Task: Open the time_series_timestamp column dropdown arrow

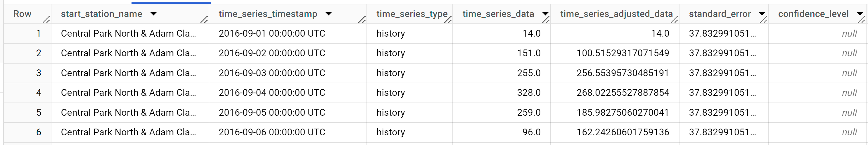Action: click(x=328, y=14)
